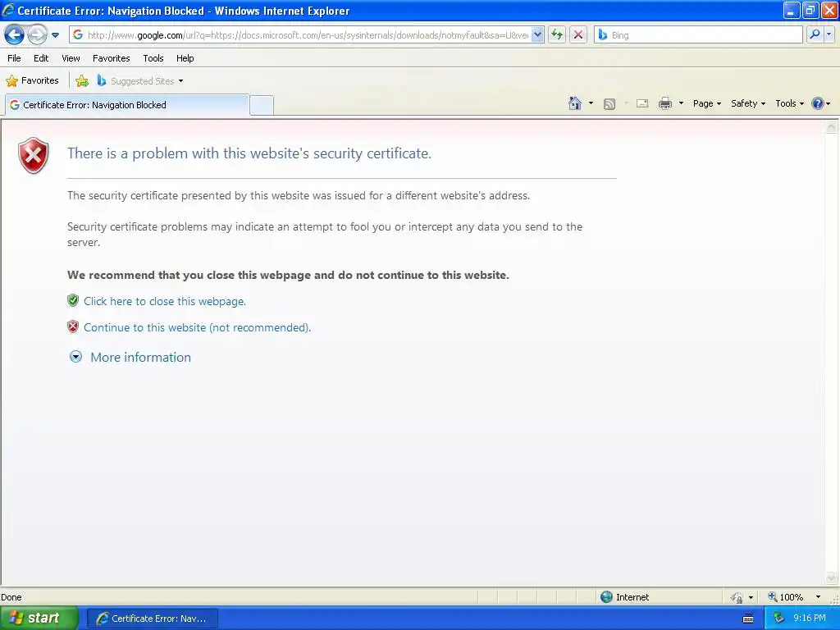Open the Favorites star button

(x=32, y=81)
